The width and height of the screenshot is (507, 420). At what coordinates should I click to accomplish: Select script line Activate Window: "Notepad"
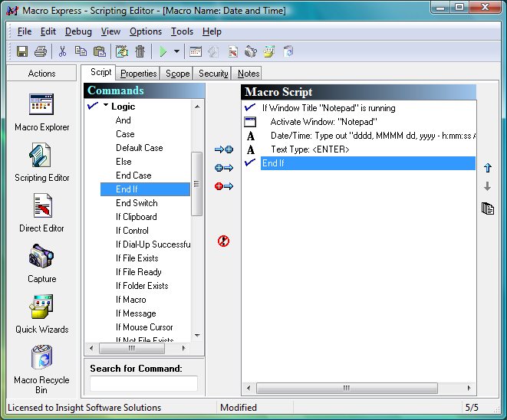point(324,122)
